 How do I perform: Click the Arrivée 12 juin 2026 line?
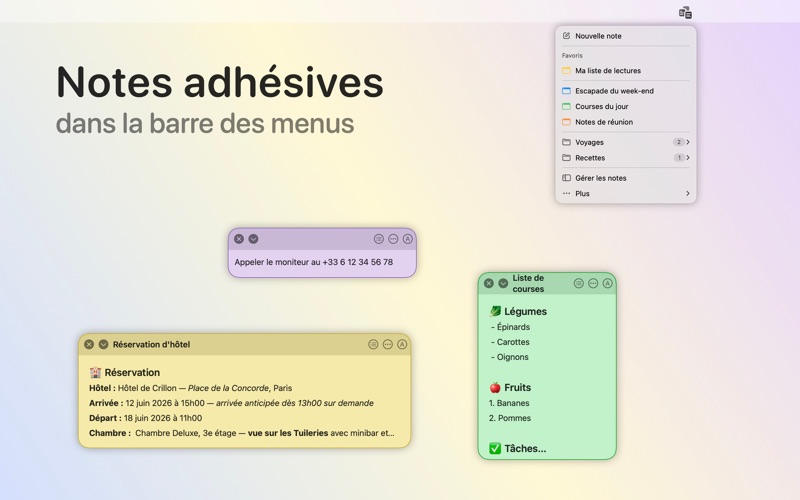tap(231, 403)
